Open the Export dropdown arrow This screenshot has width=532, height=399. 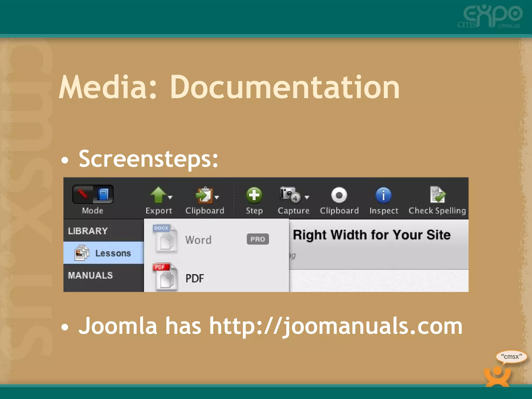tap(170, 197)
